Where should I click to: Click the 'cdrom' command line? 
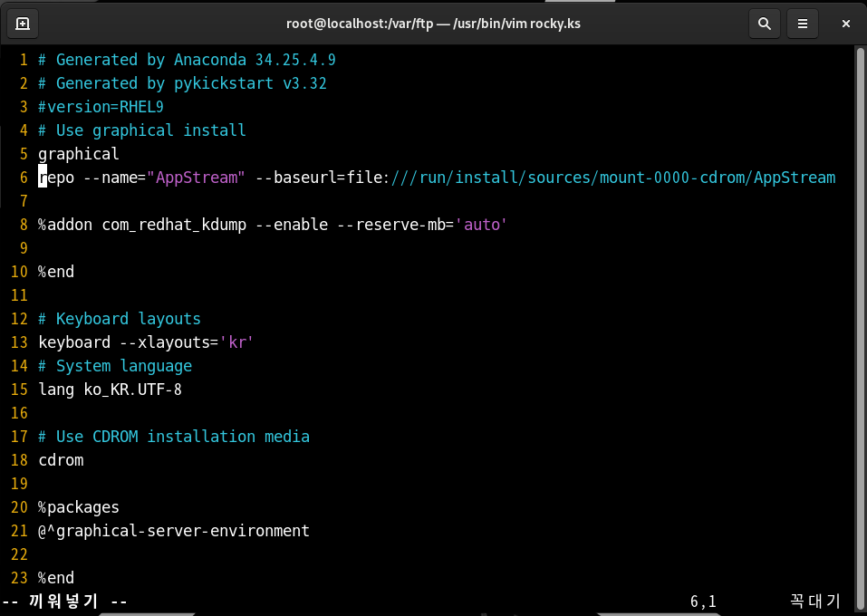(61, 460)
